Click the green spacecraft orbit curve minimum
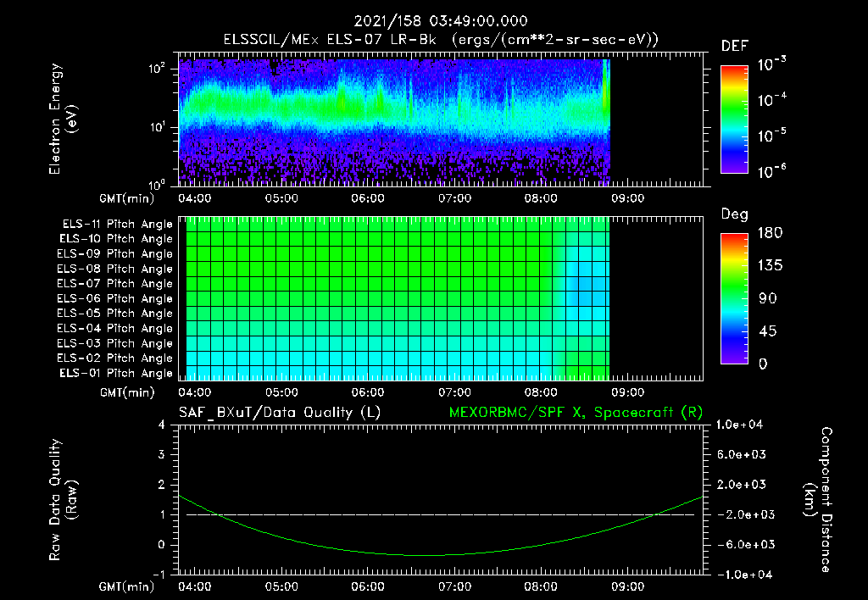The height and width of the screenshot is (600, 868). point(424,555)
